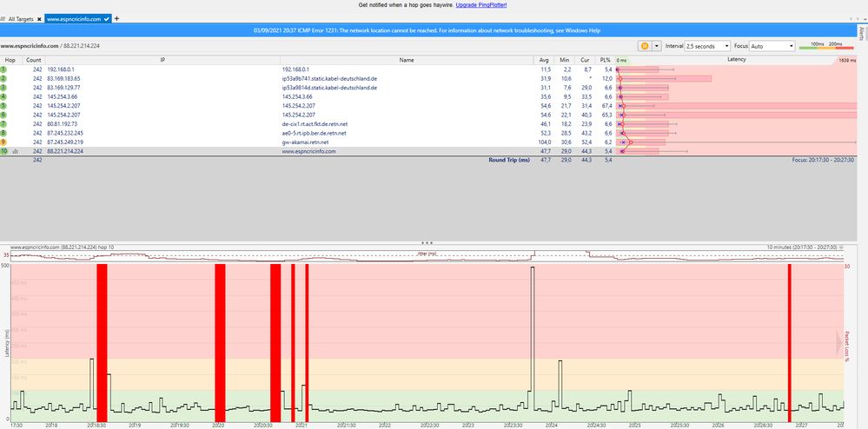Open dropdown arrow next to pause button
The height and width of the screenshot is (429, 868).
click(657, 46)
